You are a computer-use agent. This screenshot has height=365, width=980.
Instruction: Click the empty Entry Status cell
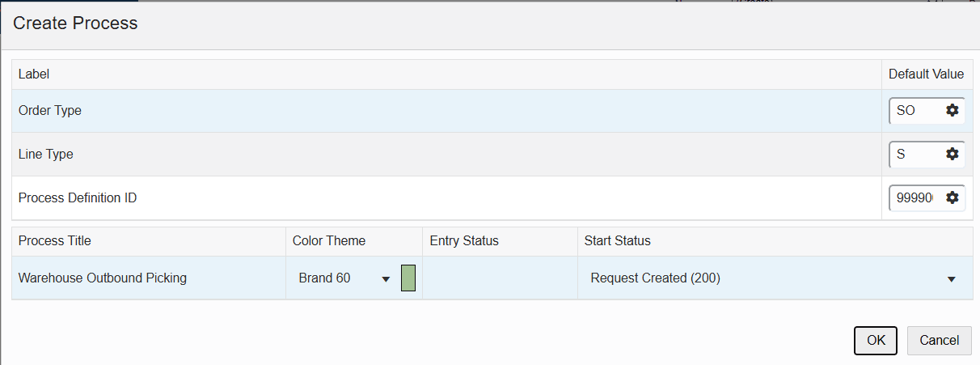[500, 278]
